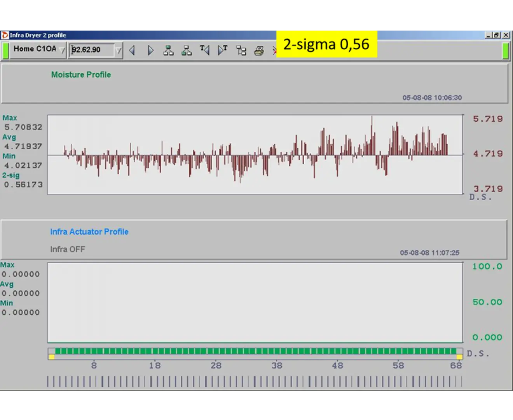The image size is (513, 420).
Task: Click the T with left arrow icon
Action: tap(204, 50)
